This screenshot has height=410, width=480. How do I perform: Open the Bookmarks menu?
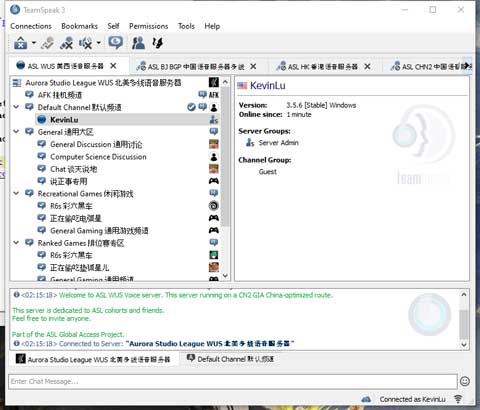tap(79, 26)
